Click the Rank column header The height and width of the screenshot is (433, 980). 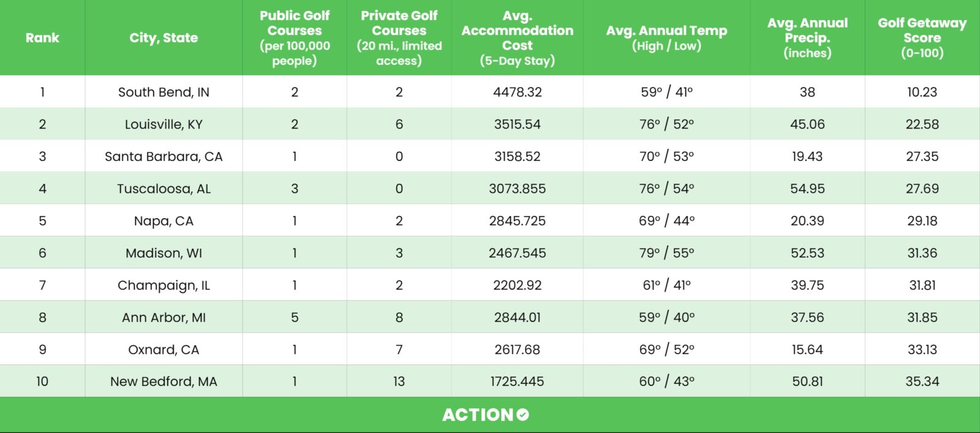(42, 38)
